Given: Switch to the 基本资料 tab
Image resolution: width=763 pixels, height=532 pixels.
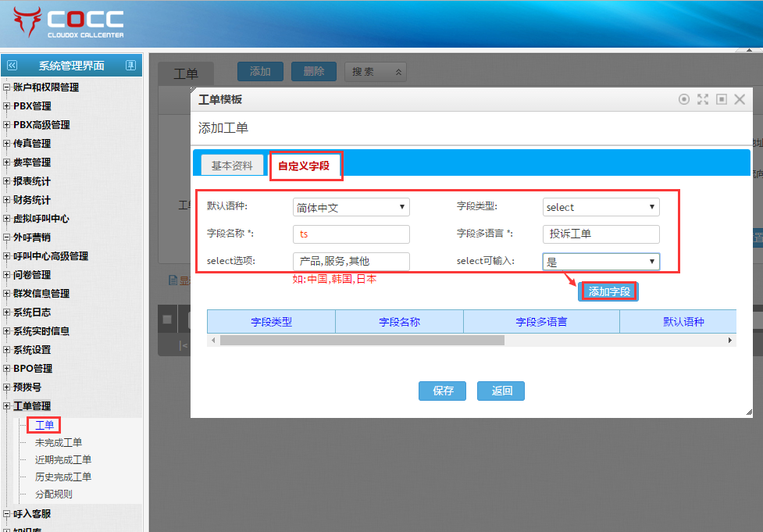Looking at the screenshot, I should tap(232, 166).
